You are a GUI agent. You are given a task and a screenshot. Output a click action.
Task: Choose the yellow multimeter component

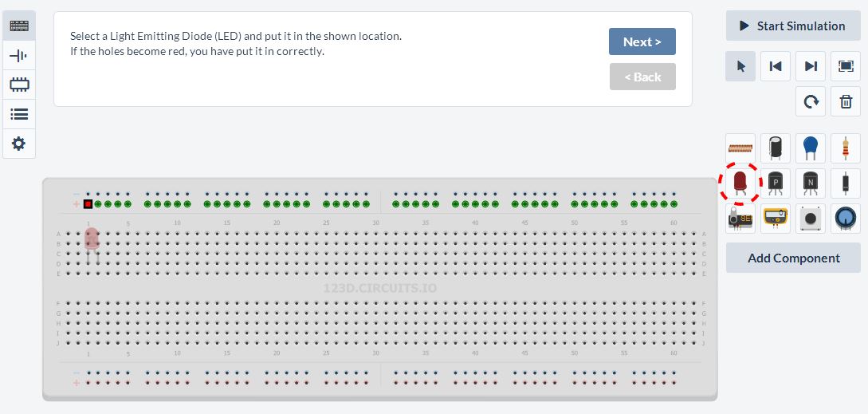tap(775, 219)
